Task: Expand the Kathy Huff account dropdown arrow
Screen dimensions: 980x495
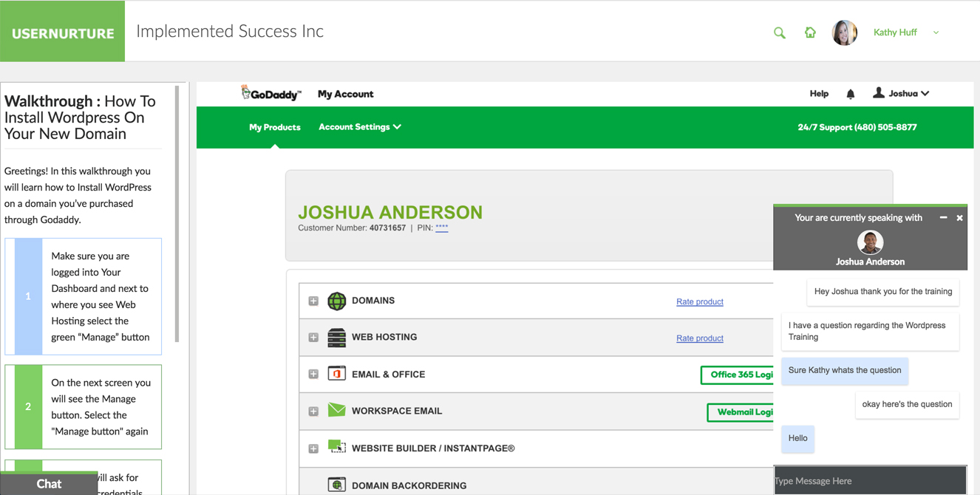Action: click(x=936, y=33)
